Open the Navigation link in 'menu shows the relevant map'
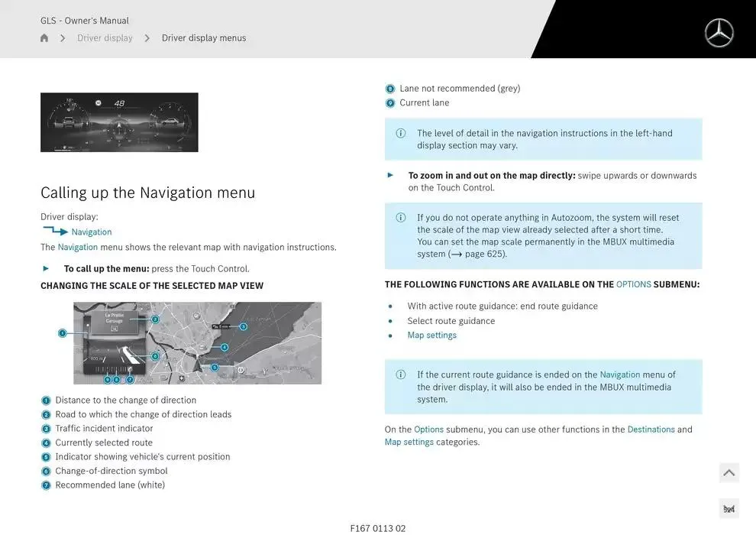 (78, 247)
